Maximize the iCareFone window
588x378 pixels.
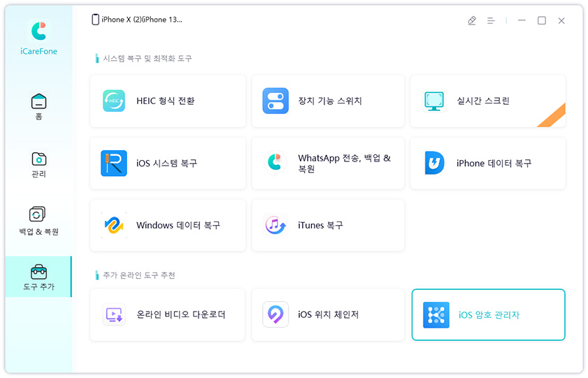(x=541, y=20)
